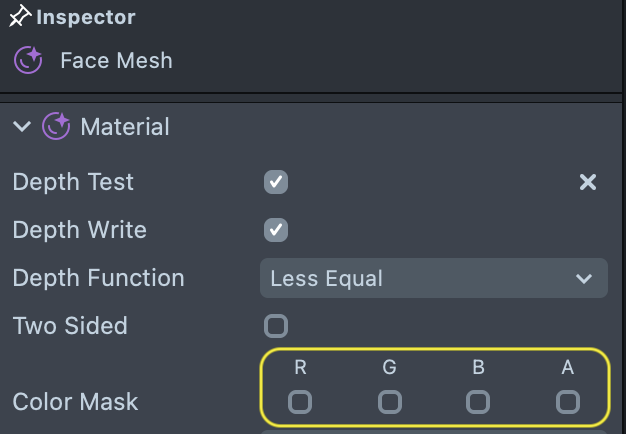The image size is (626, 434).
Task: Click the Material section header text
Action: coord(125,127)
